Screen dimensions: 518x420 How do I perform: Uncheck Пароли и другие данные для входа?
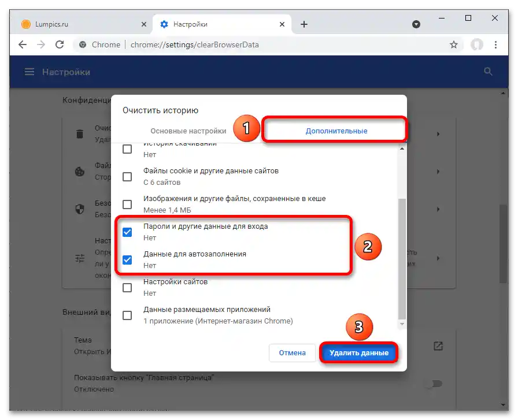point(127,232)
